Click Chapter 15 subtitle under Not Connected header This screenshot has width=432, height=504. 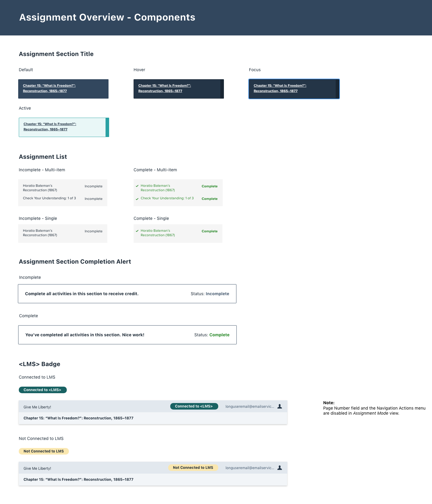[x=78, y=480]
